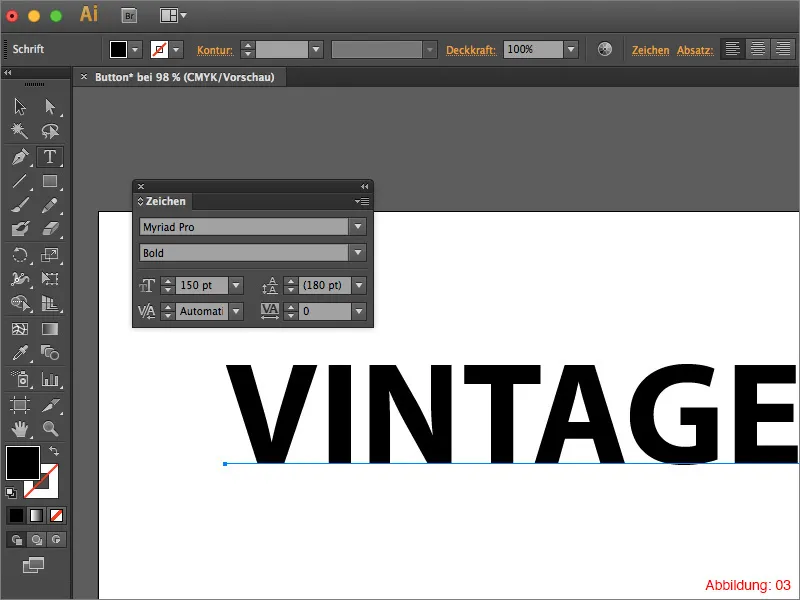Select the Pen tool
The width and height of the screenshot is (800, 600).
coord(19,157)
